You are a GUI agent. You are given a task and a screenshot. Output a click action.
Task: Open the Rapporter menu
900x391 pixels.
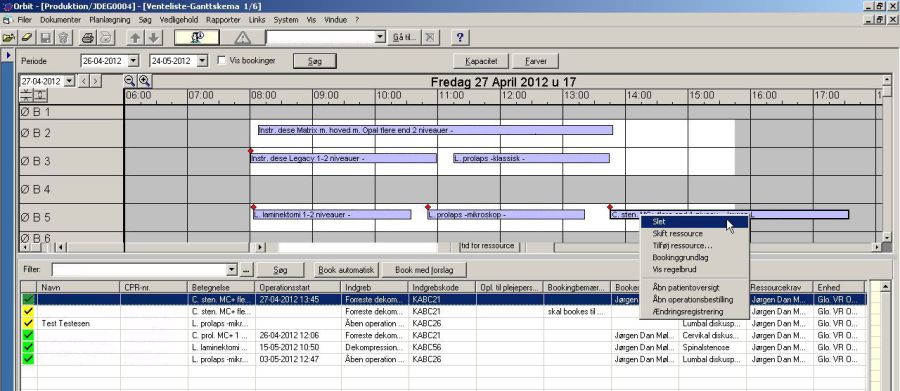(x=223, y=20)
